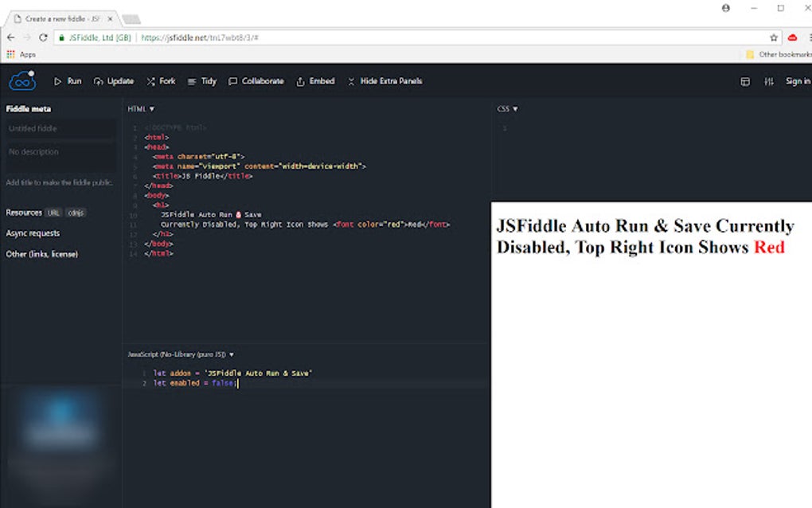The height and width of the screenshot is (508, 812).
Task: Expand Other (links, license) section
Action: coord(42,254)
